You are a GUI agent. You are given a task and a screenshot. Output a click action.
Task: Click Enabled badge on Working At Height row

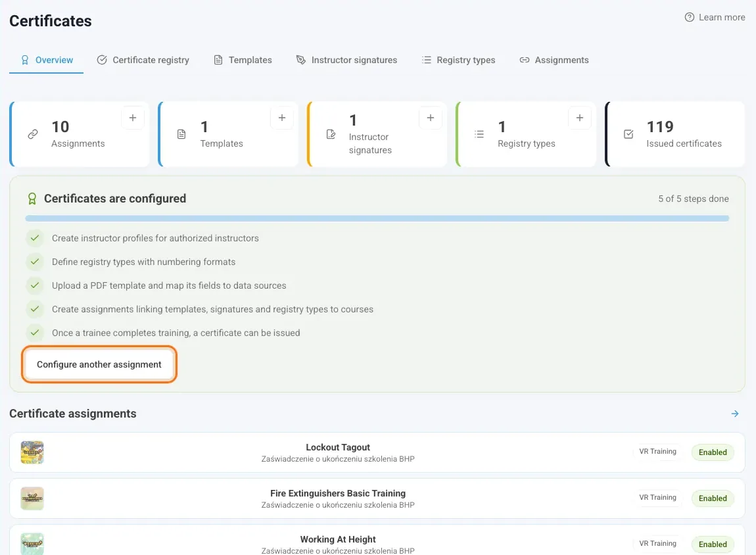point(713,544)
